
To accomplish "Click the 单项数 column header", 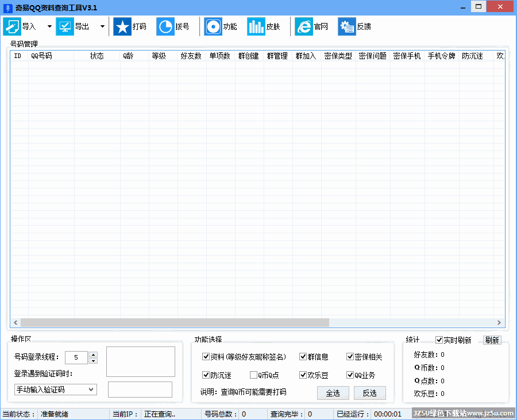I will click(221, 56).
